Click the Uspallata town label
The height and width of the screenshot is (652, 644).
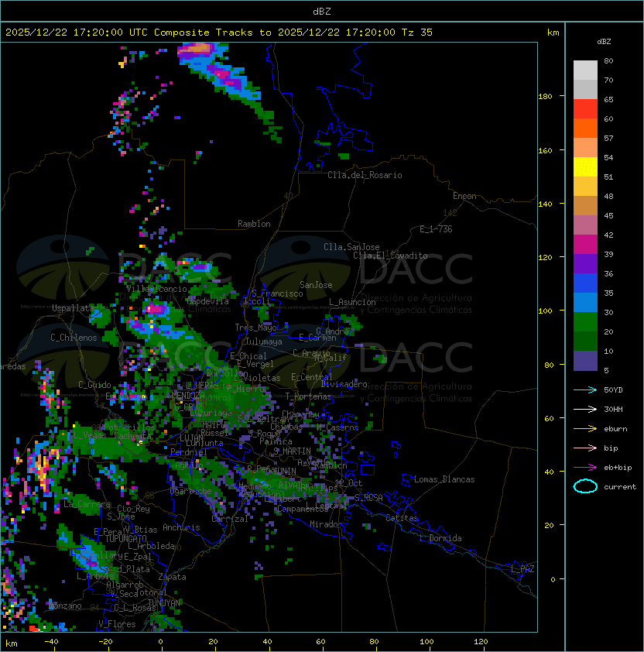tap(73, 308)
